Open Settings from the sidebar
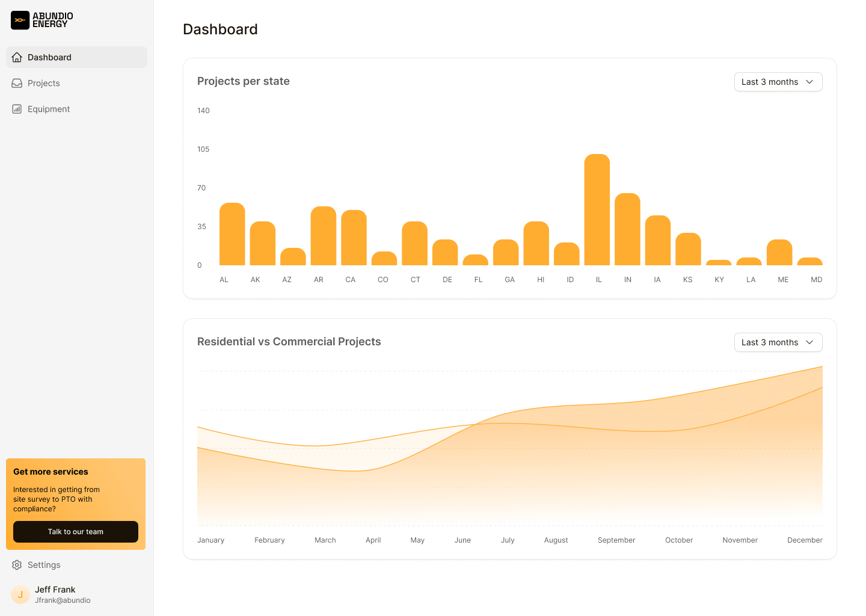This screenshot has width=866, height=616. click(44, 565)
